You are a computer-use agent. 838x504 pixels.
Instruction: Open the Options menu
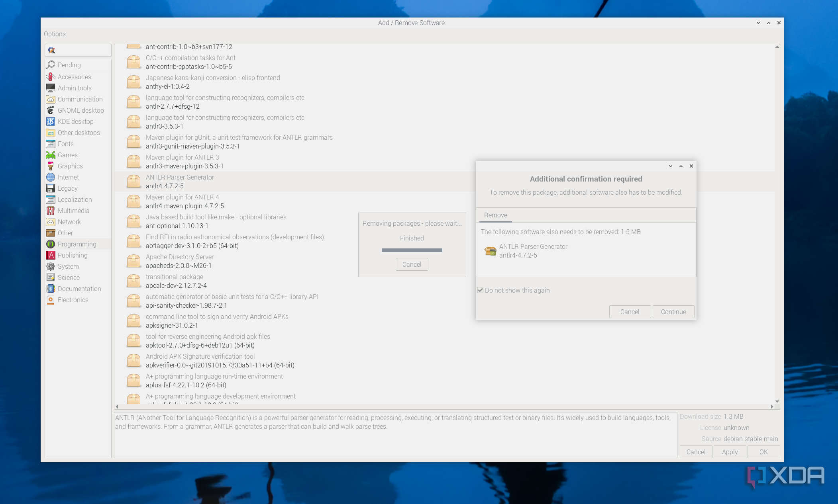click(55, 34)
